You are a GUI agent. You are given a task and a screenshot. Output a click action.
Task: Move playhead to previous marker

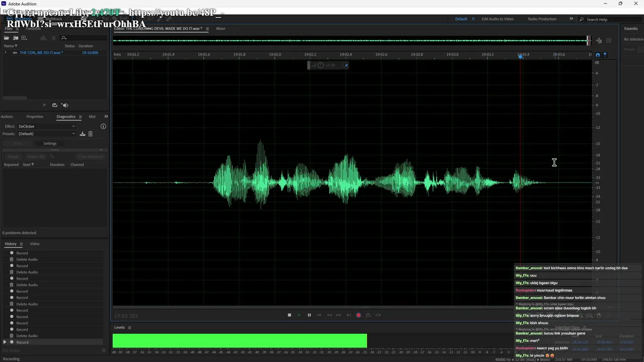pyautogui.click(x=318, y=315)
